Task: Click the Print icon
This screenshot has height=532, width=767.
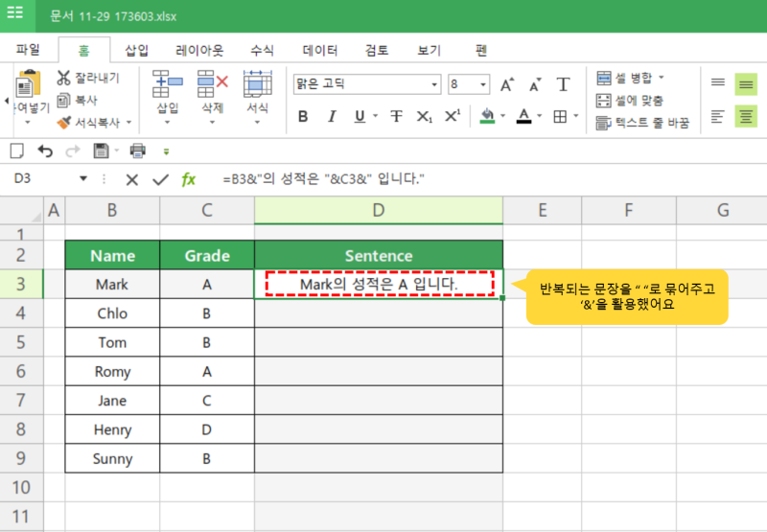Action: coord(137,151)
